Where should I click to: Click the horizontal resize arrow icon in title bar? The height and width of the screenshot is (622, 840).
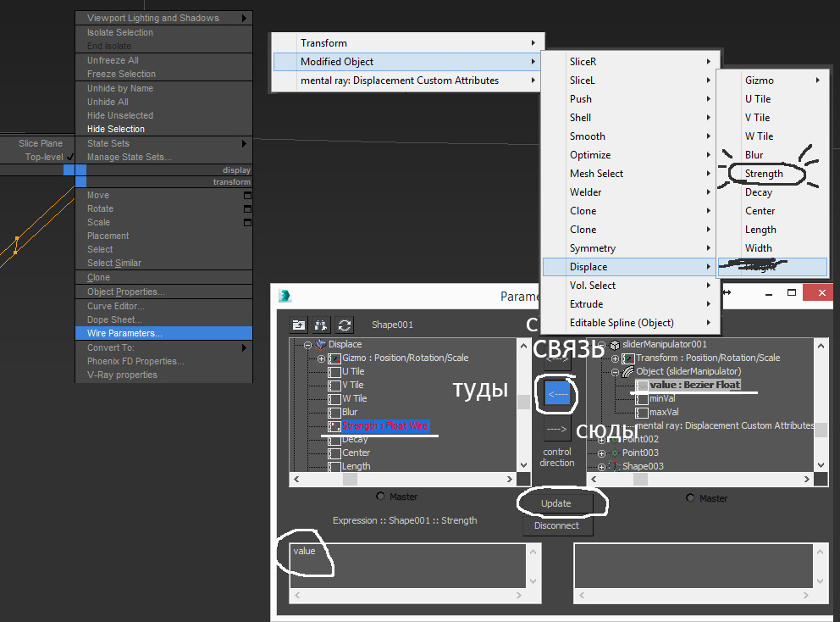727,292
